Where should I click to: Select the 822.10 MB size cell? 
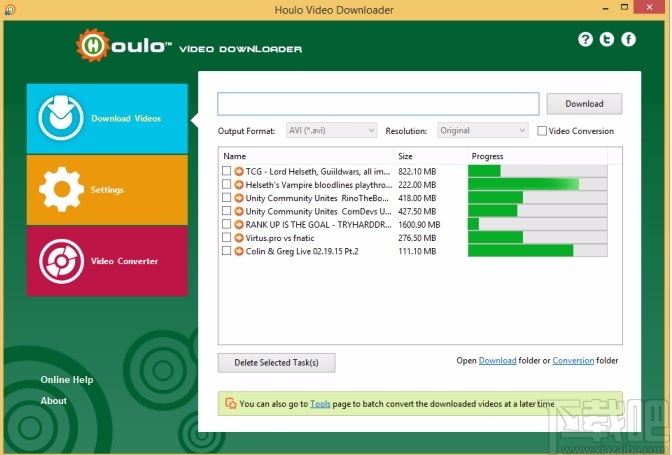417,171
